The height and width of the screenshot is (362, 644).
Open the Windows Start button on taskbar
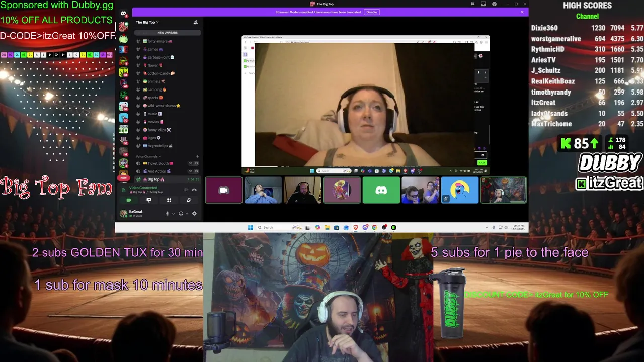point(251,227)
